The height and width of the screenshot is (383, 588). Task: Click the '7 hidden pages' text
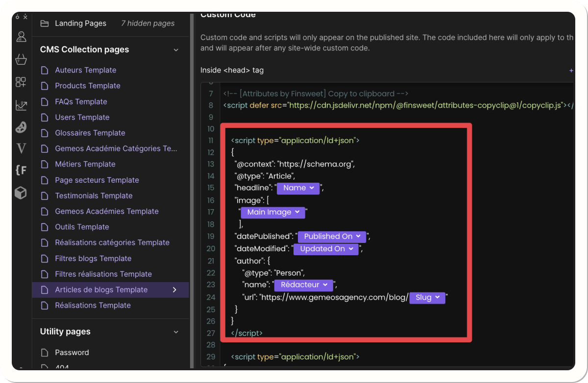pos(147,23)
